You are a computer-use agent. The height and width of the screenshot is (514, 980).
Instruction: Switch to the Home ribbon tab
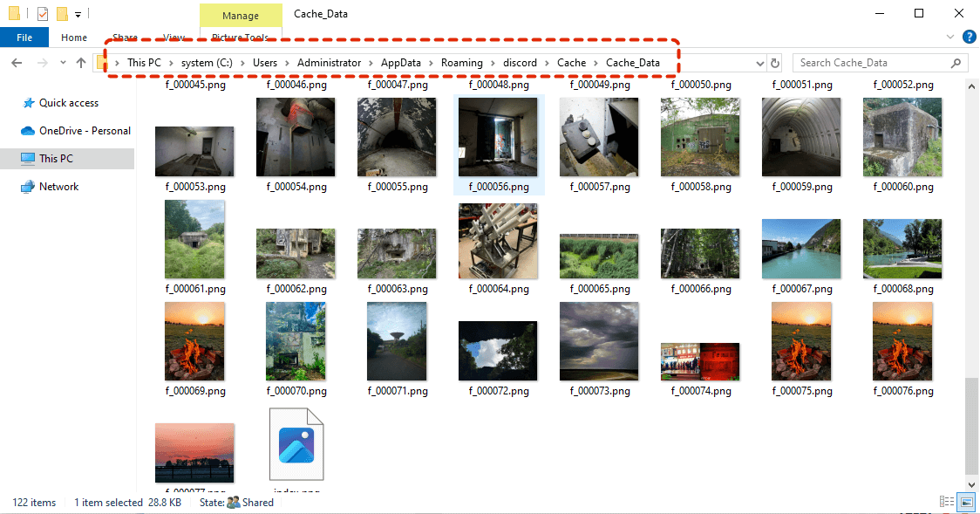click(74, 38)
